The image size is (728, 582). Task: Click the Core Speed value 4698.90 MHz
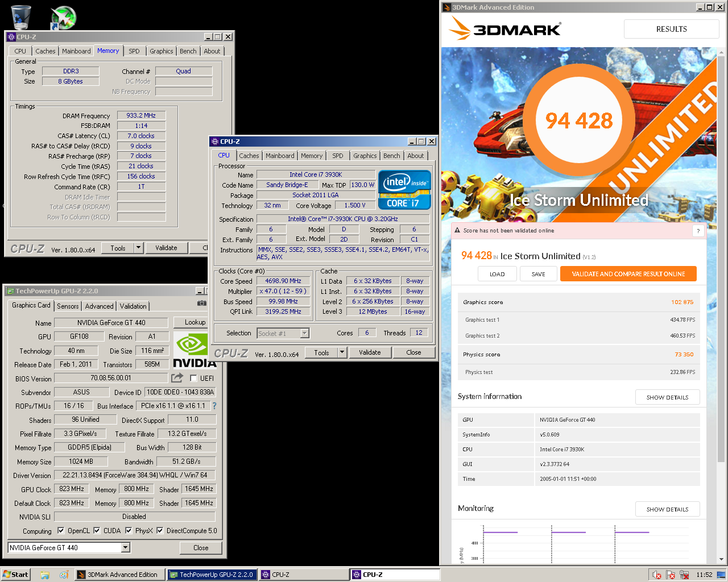coord(283,281)
